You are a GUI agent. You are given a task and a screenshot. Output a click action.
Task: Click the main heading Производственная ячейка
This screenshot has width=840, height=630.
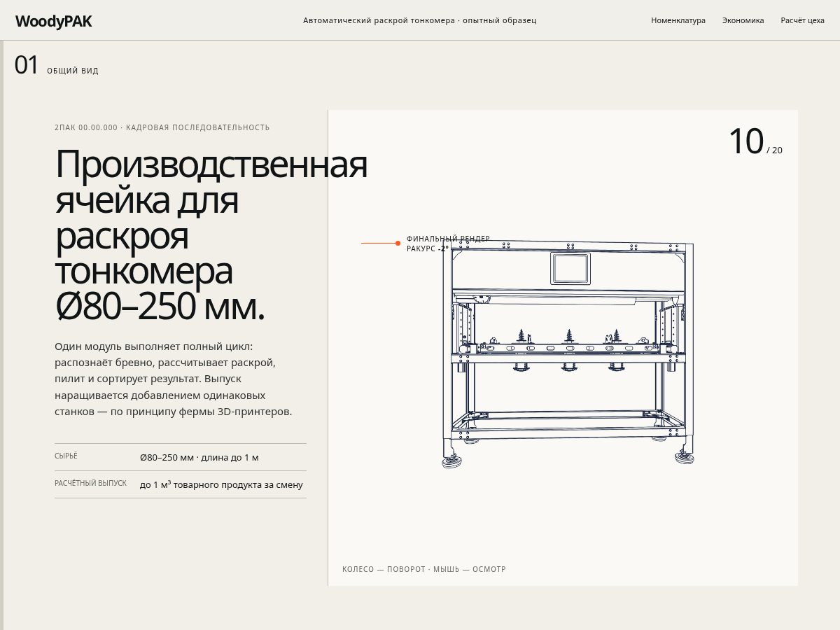(x=211, y=234)
